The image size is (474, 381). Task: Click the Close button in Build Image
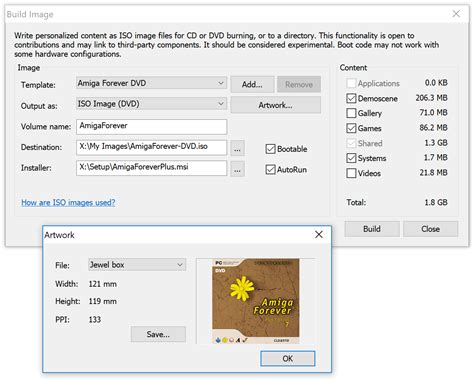pos(431,229)
